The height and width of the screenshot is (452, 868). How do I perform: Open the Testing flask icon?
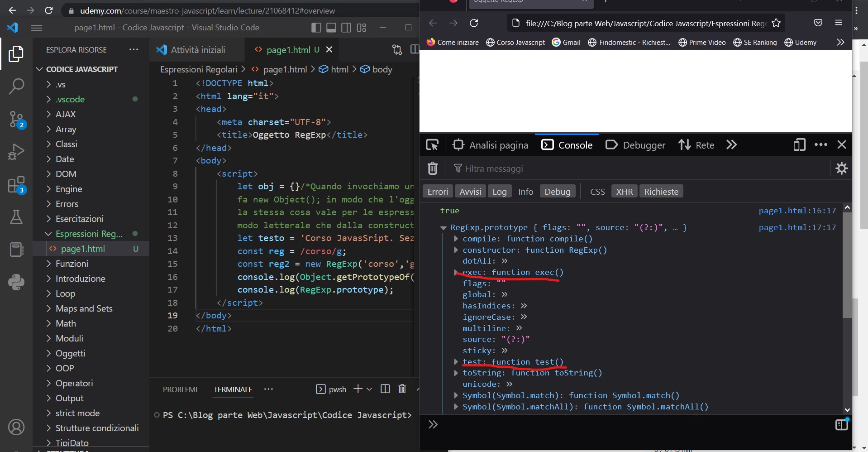pyautogui.click(x=16, y=217)
